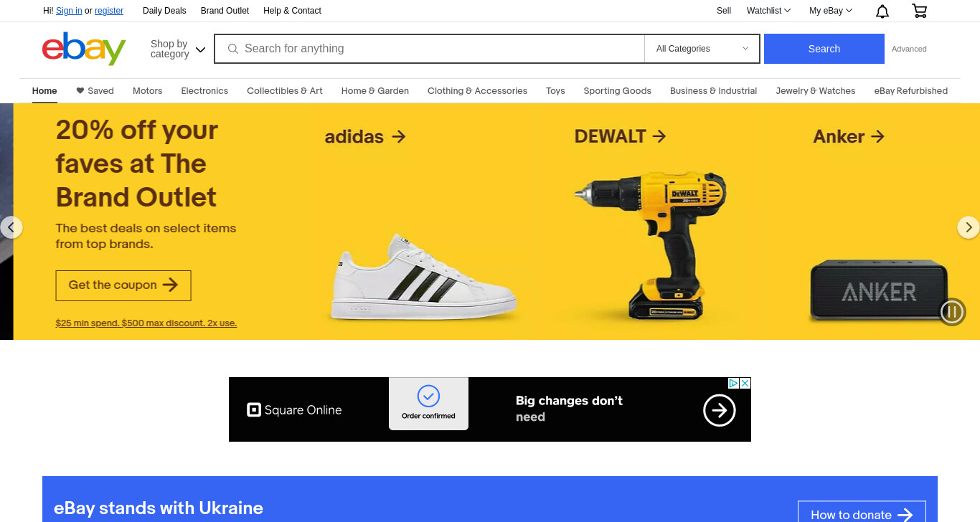Open the Motors category

(x=148, y=91)
